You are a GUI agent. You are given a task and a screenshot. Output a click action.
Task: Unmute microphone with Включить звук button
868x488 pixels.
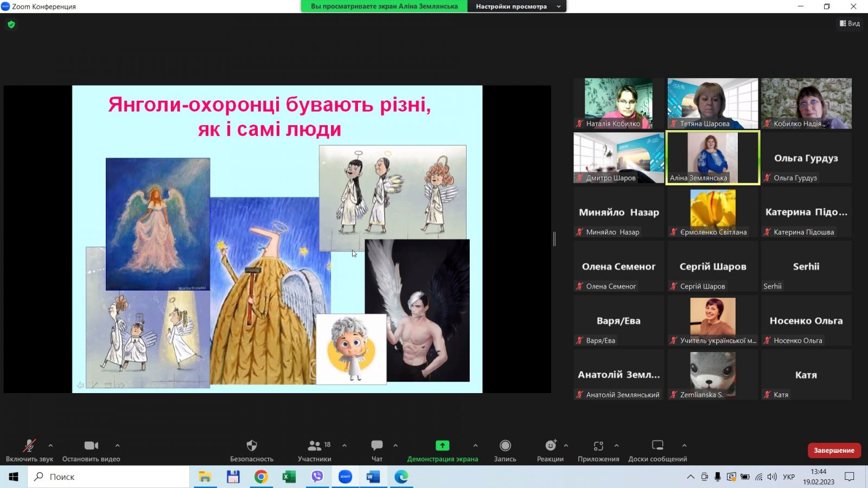click(29, 451)
